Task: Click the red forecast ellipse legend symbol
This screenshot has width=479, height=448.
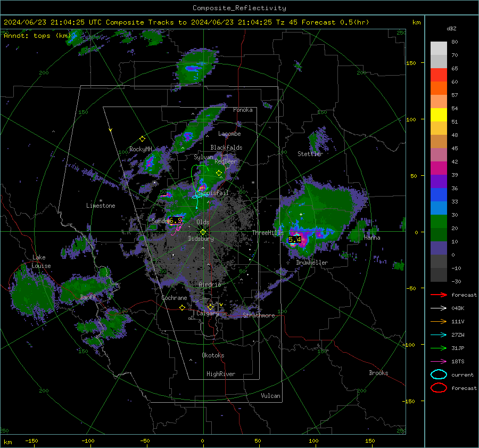Action: [439, 388]
